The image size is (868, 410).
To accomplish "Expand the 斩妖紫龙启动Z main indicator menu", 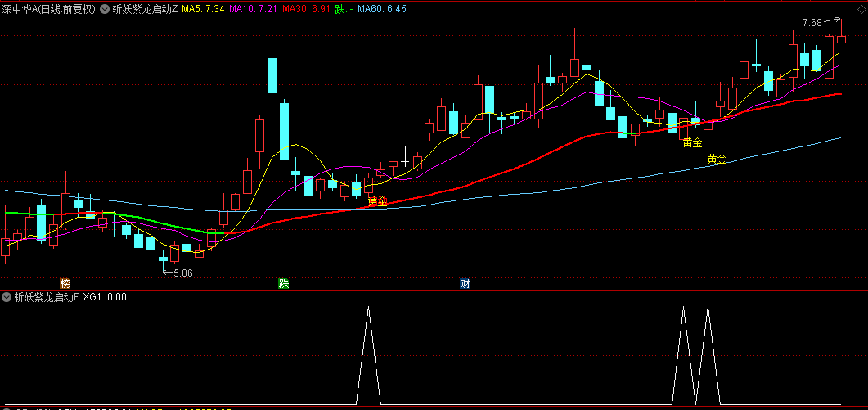I will 104,9.
